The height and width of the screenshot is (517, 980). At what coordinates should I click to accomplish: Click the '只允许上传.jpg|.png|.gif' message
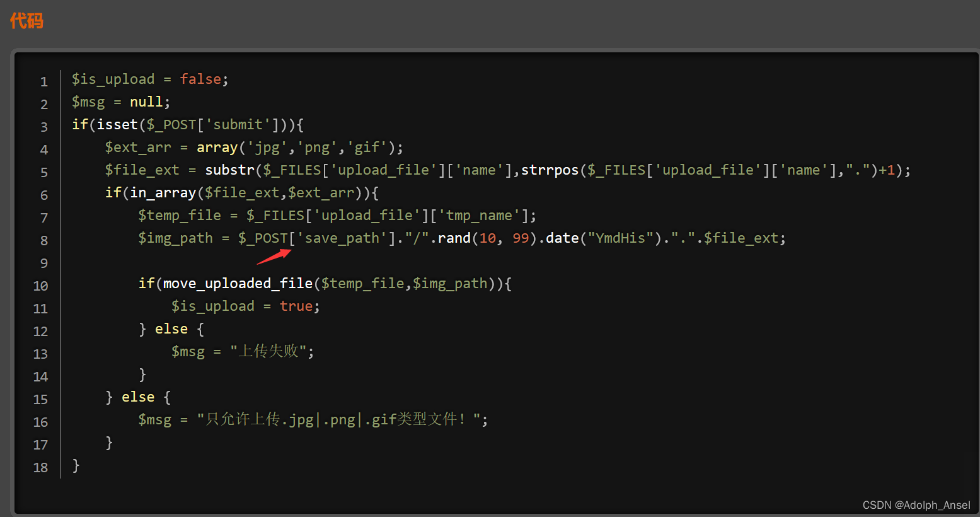pyautogui.click(x=338, y=419)
